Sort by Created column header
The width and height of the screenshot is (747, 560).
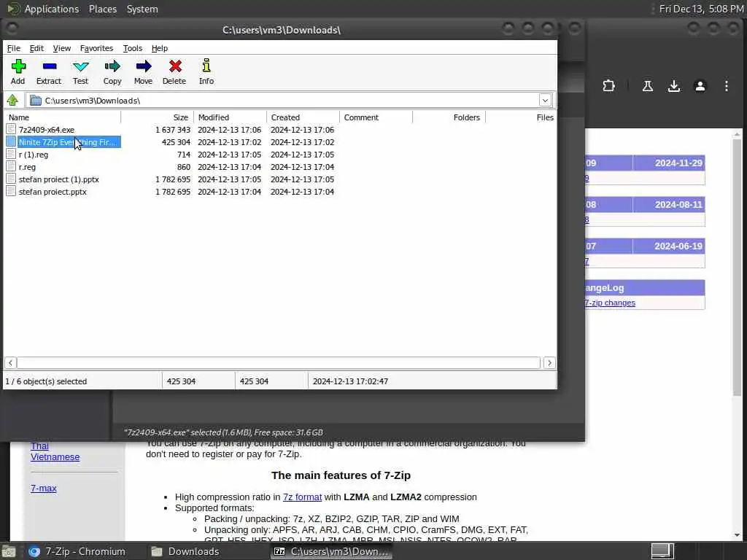point(303,117)
